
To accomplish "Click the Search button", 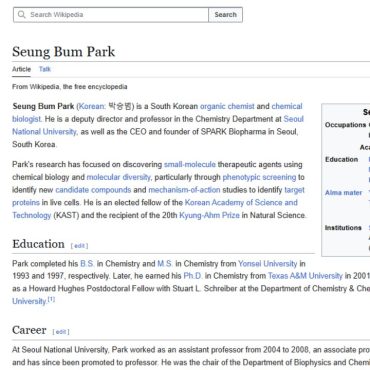I will pos(226,15).
